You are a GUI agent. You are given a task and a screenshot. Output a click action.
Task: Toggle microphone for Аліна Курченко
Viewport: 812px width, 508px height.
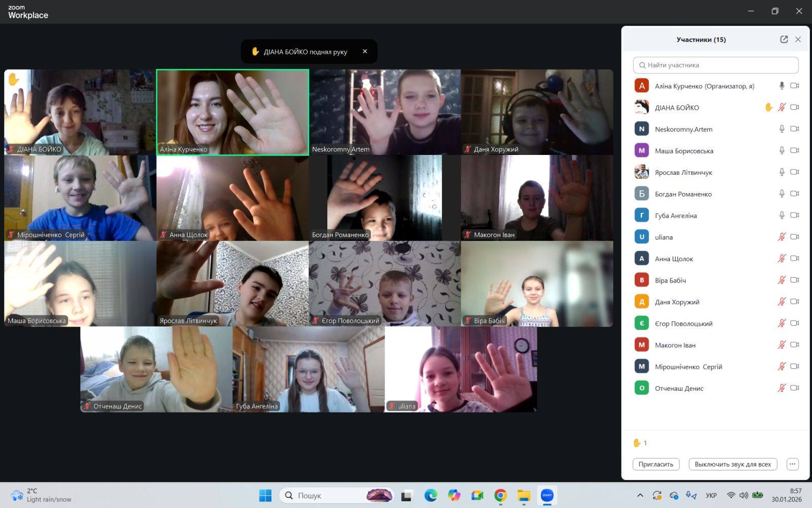782,86
